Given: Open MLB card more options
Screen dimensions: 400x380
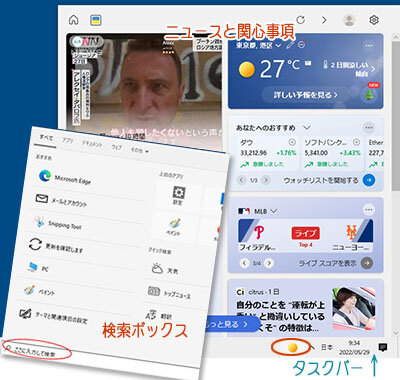Looking at the screenshot, I should [369, 210].
